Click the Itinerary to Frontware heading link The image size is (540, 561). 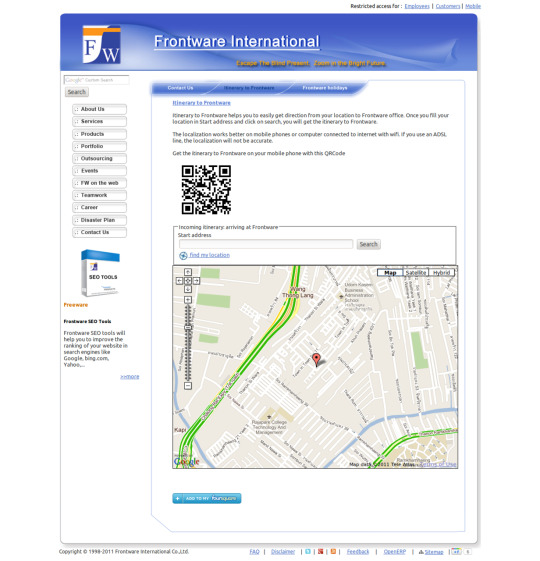click(201, 103)
